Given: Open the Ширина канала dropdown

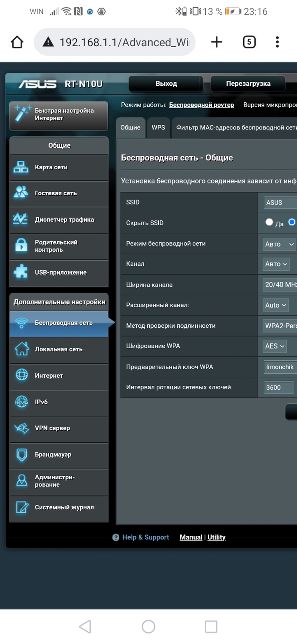Looking at the screenshot, I should pos(280,285).
